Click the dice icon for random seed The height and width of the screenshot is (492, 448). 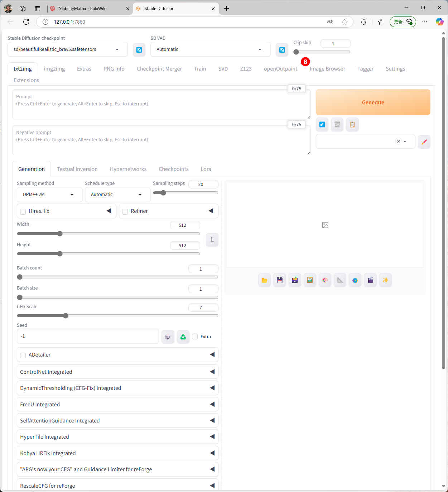168,337
